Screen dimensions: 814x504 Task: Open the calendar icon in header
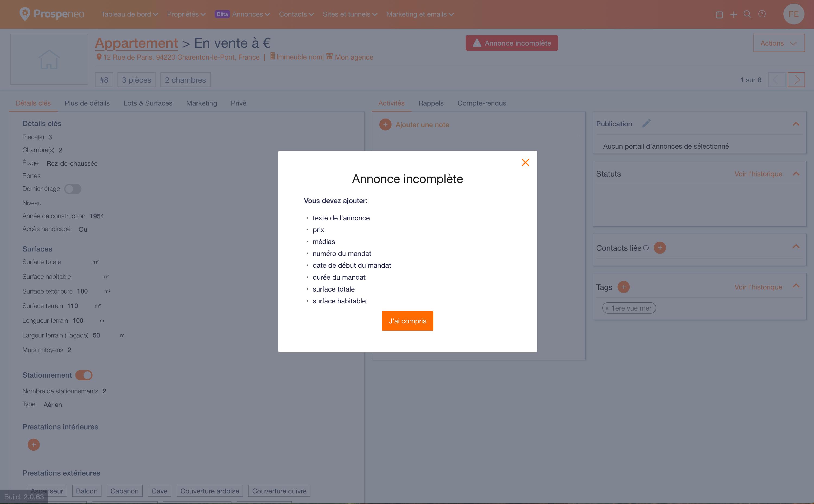point(719,15)
